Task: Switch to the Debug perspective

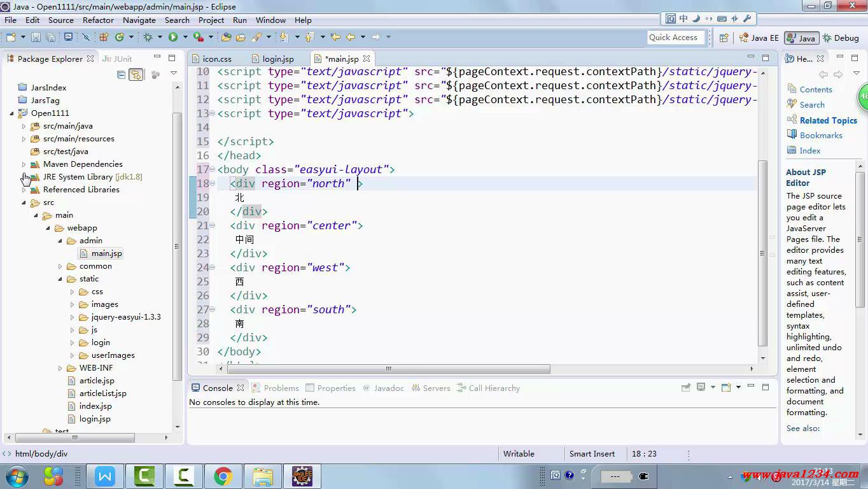Action: click(841, 38)
